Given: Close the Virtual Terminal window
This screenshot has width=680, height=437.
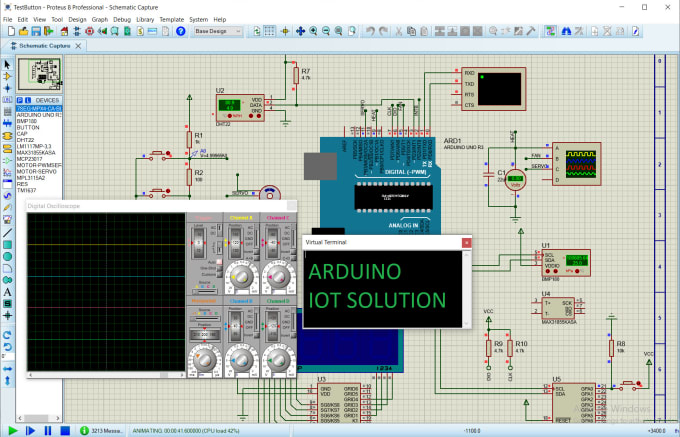Looking at the screenshot, I should click(466, 243).
